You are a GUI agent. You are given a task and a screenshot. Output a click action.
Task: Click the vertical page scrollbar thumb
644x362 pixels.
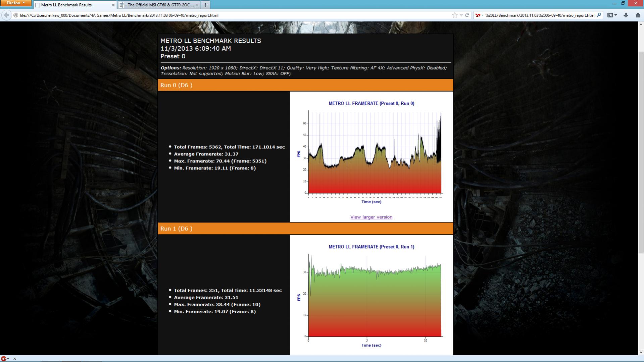641,153
